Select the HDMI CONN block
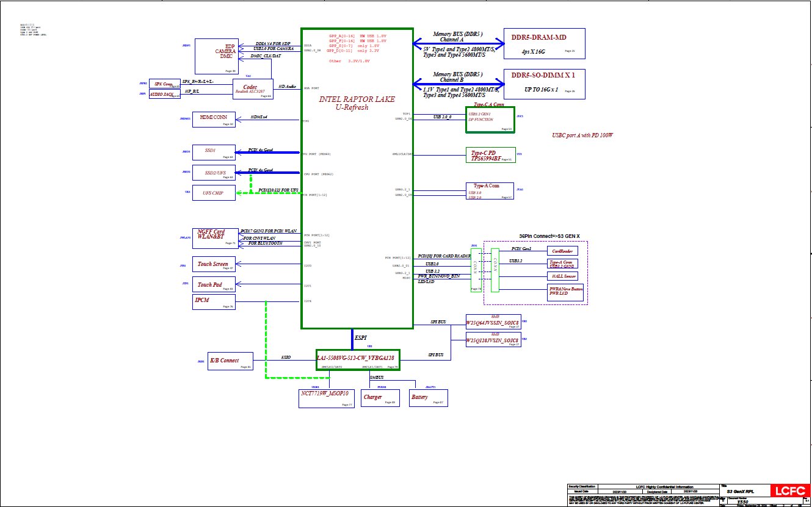Image resolution: width=812 pixels, height=507 pixels. [214, 120]
